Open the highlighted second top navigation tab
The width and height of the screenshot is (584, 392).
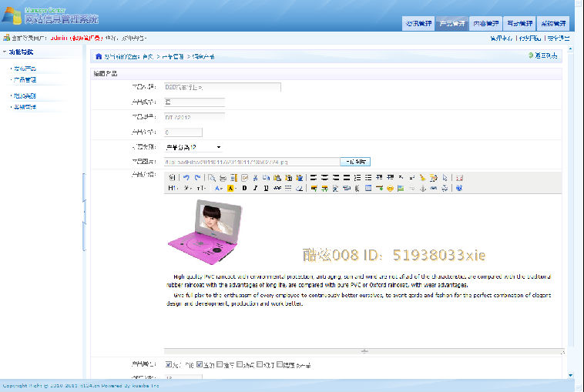point(452,23)
